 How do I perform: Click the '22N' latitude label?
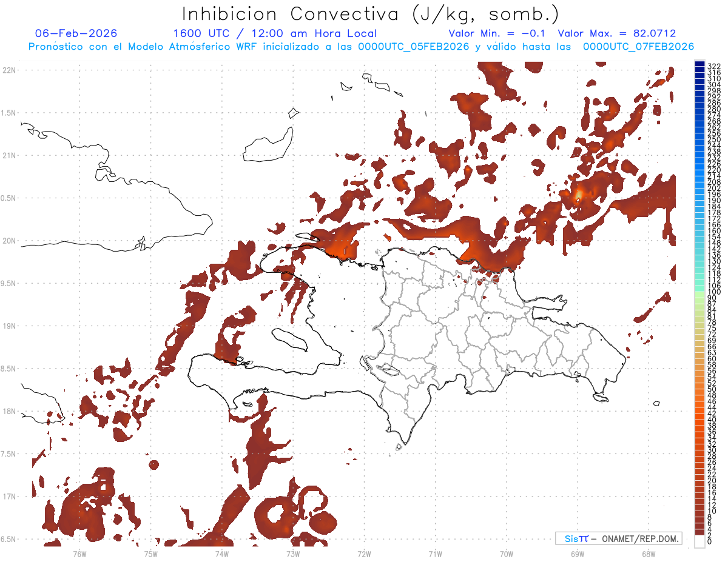[9, 70]
